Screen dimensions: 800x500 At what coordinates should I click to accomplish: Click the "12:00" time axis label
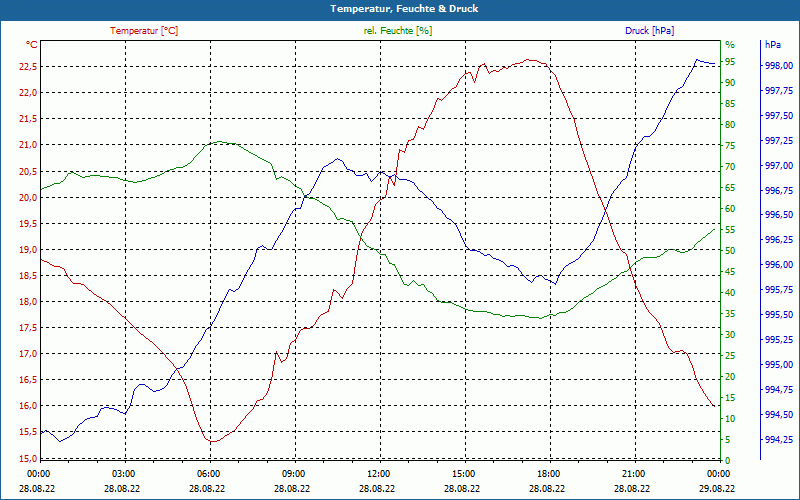378,474
